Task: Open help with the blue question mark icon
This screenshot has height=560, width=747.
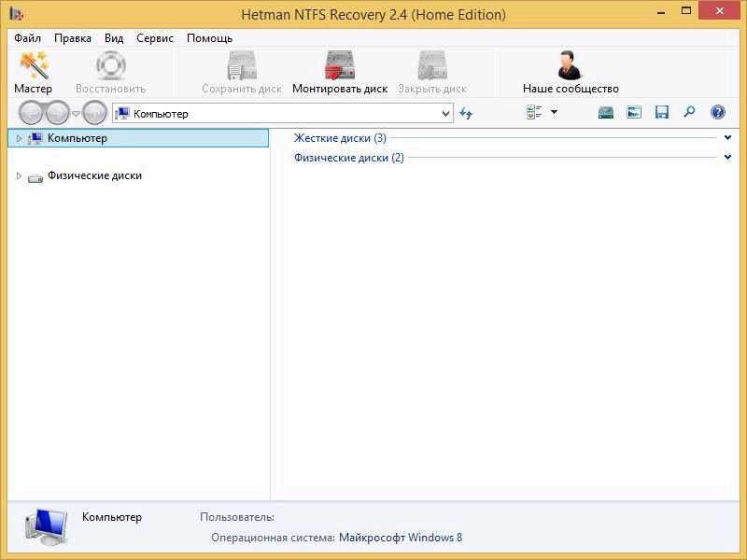Action: pos(717,112)
